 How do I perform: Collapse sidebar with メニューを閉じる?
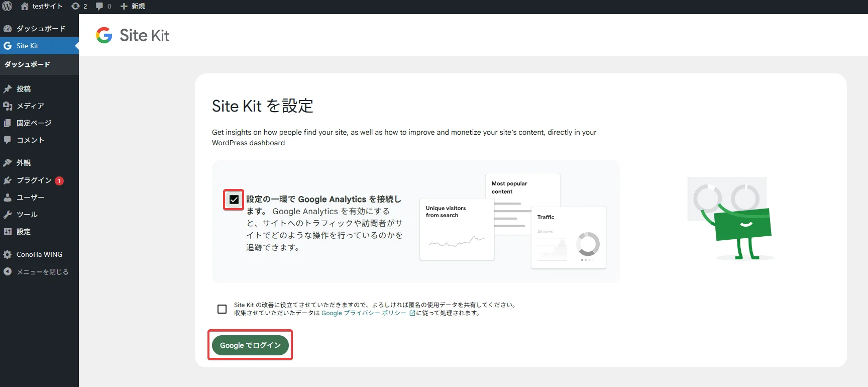[x=39, y=272]
